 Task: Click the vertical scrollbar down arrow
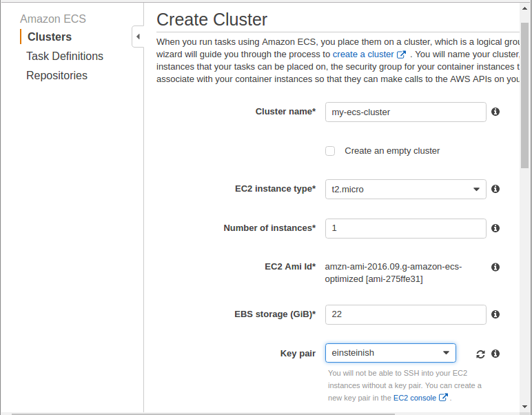pos(524,407)
